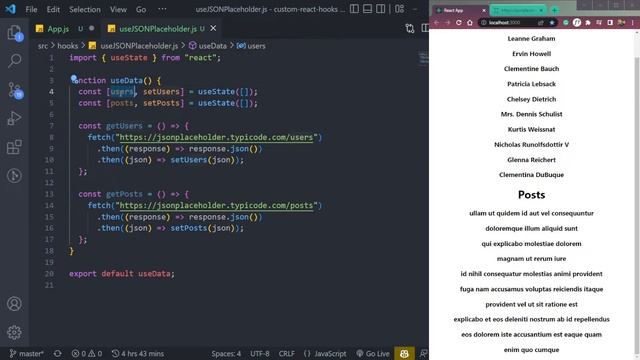
Task: Change encoding via UTF-8
Action: click(260, 353)
